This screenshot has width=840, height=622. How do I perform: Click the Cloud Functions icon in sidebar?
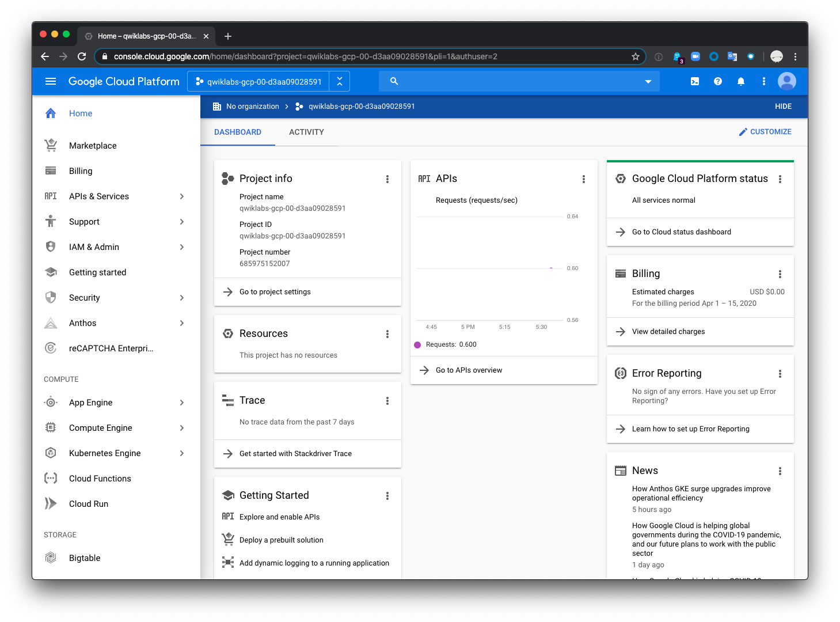tap(51, 479)
